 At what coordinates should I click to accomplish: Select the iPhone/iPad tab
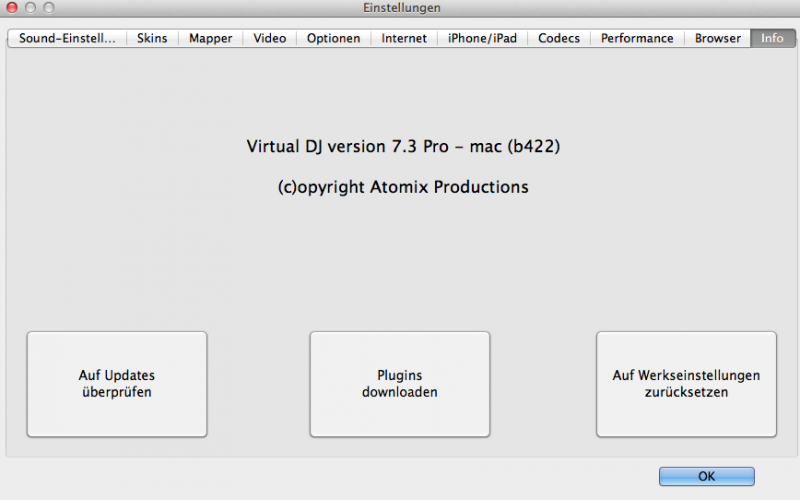(482, 38)
